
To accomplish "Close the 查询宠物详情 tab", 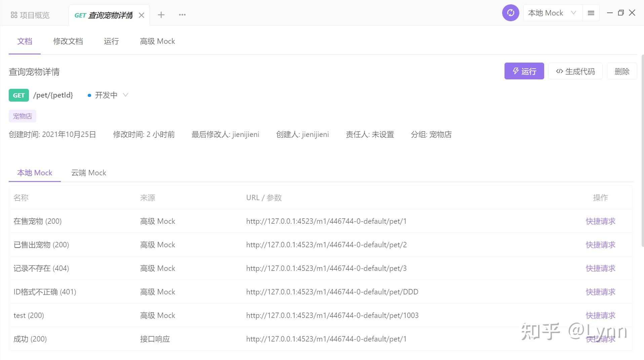I will click(x=142, y=15).
